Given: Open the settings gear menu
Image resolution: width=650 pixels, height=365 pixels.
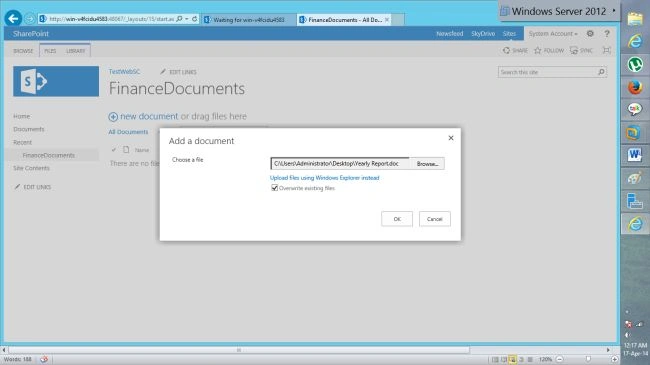Looking at the screenshot, I should tap(590, 34).
